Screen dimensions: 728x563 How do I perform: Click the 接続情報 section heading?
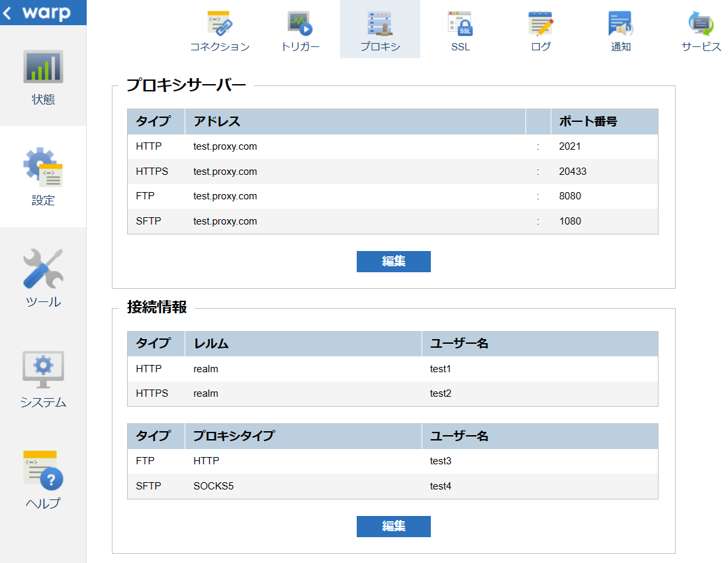pos(157,307)
